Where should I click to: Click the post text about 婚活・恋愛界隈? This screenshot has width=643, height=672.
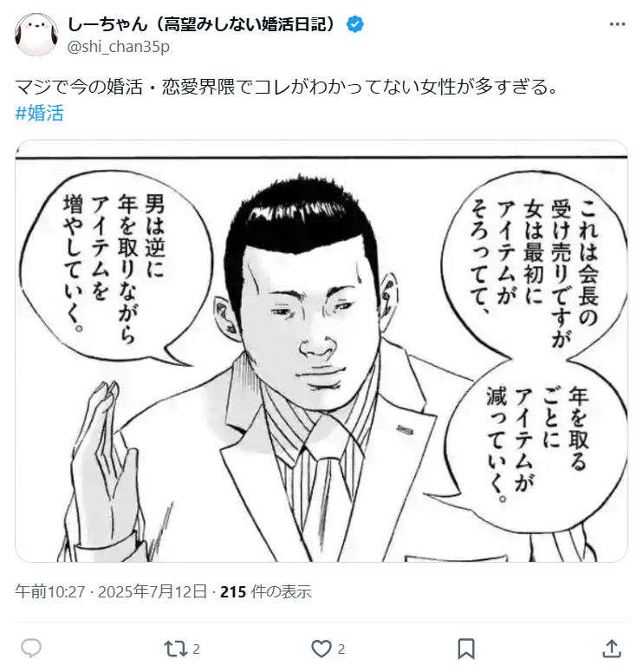tap(288, 87)
